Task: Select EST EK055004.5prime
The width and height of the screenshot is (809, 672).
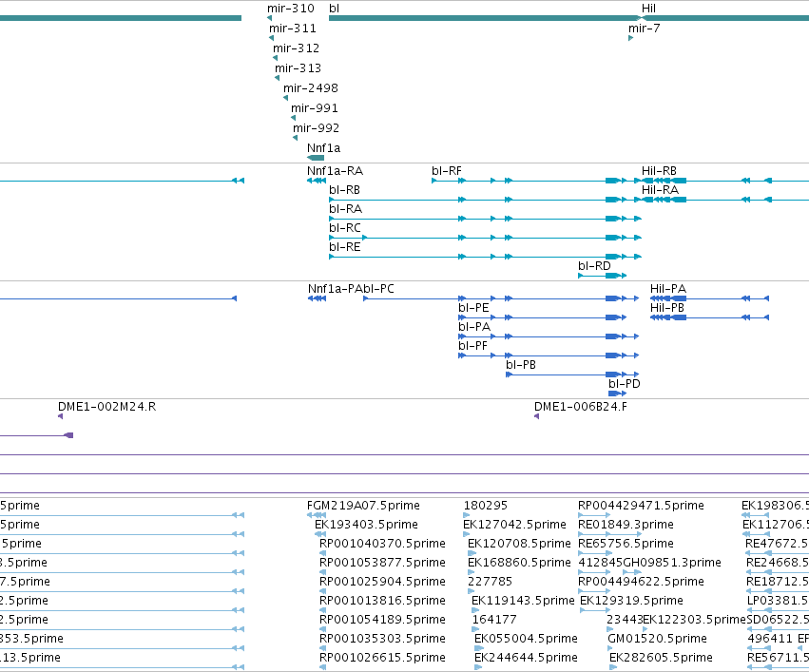Action: point(478,648)
